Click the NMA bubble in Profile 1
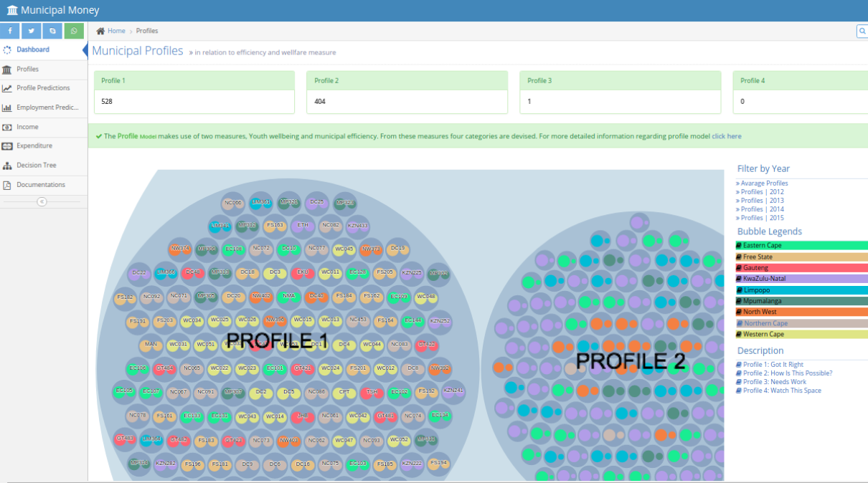868x483 pixels. click(x=288, y=295)
